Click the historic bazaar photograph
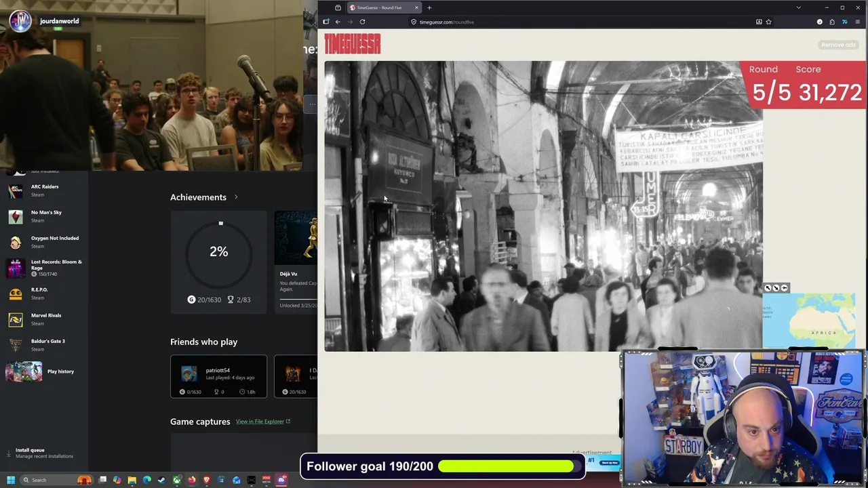This screenshot has height=488, width=868. [x=543, y=206]
